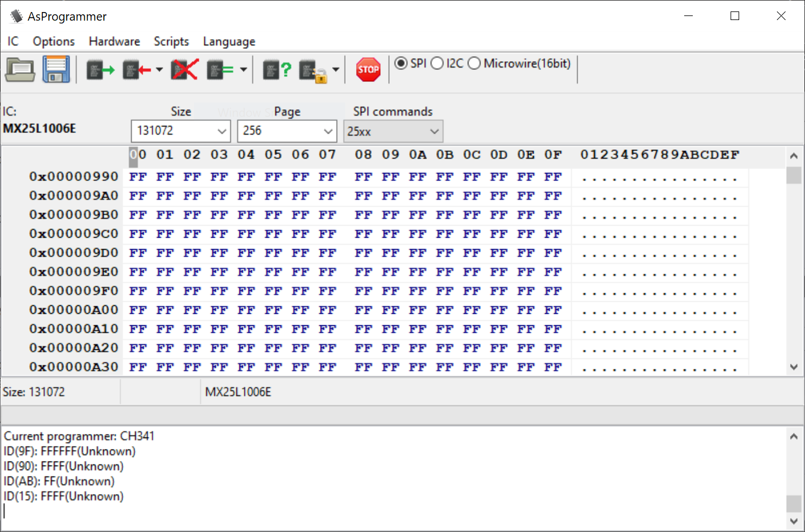The width and height of the screenshot is (805, 532).
Task: Click the 'ID(AB): FF(Unknown)' log line
Action: pos(59,481)
